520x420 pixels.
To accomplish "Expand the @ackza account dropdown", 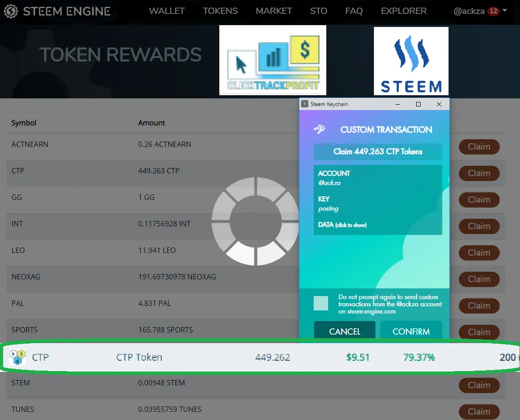I will pyautogui.click(x=480, y=11).
